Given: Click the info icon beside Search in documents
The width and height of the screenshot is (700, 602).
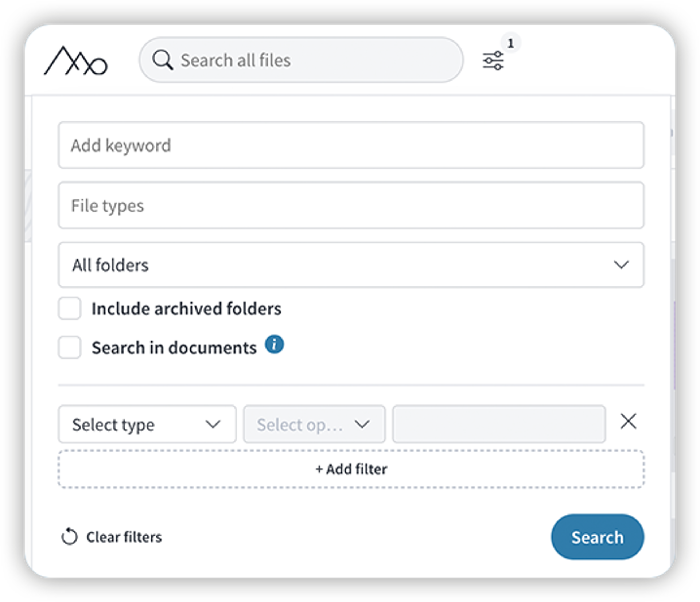Looking at the screenshot, I should pos(275,344).
